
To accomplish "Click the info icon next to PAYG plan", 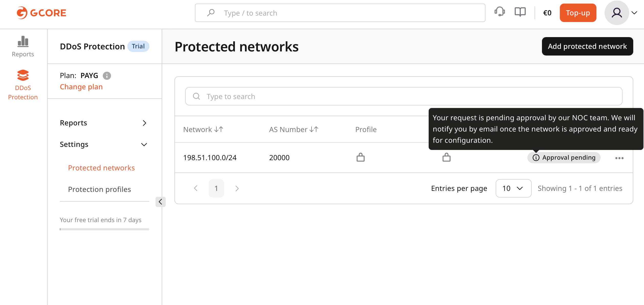I will point(107,75).
